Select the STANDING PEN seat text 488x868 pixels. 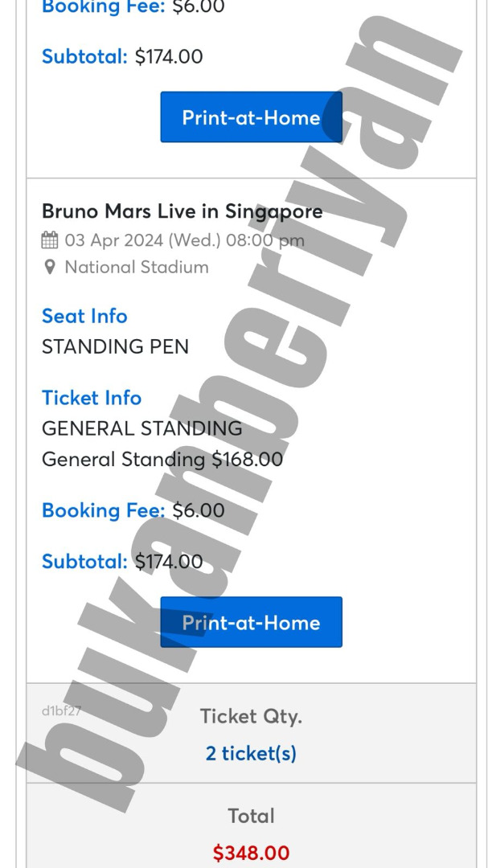click(115, 347)
